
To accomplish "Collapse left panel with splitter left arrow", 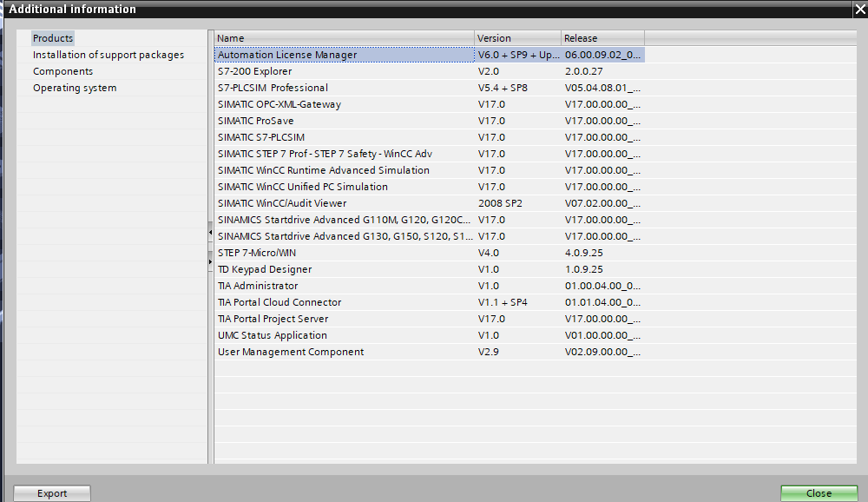I will coord(210,232).
